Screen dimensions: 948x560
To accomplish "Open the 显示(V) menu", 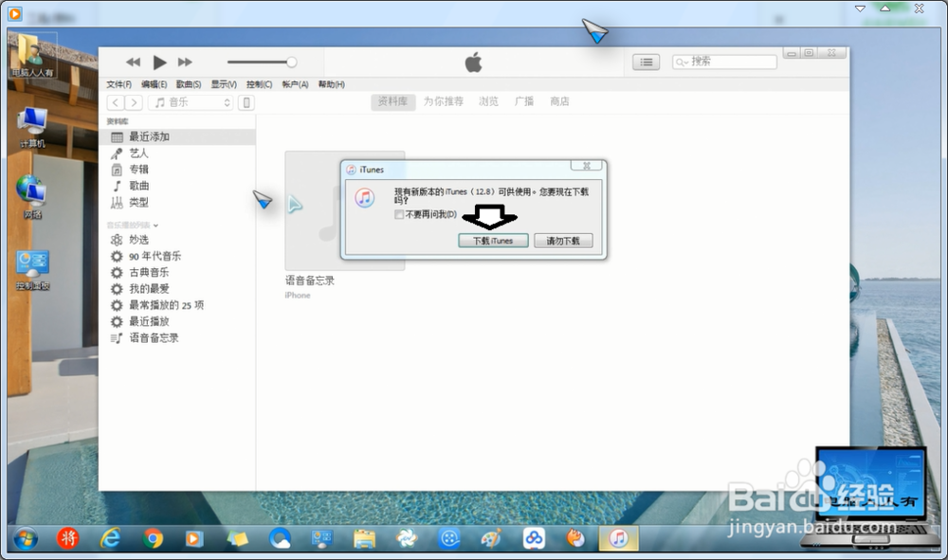I will 224,84.
